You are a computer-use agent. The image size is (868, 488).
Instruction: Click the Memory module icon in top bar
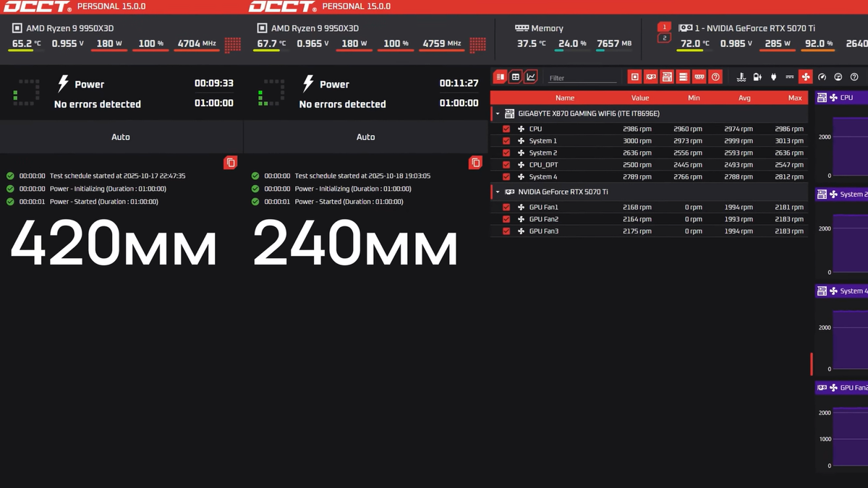pos(522,28)
